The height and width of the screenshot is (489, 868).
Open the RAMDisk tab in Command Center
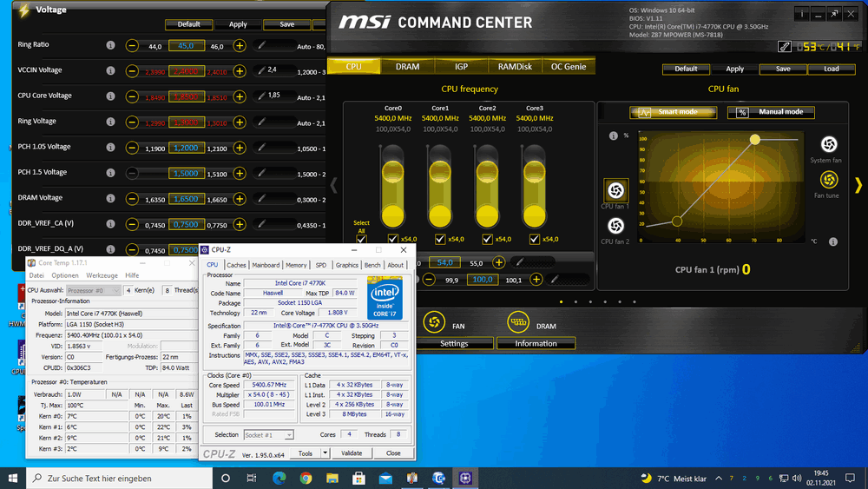pyautogui.click(x=515, y=67)
